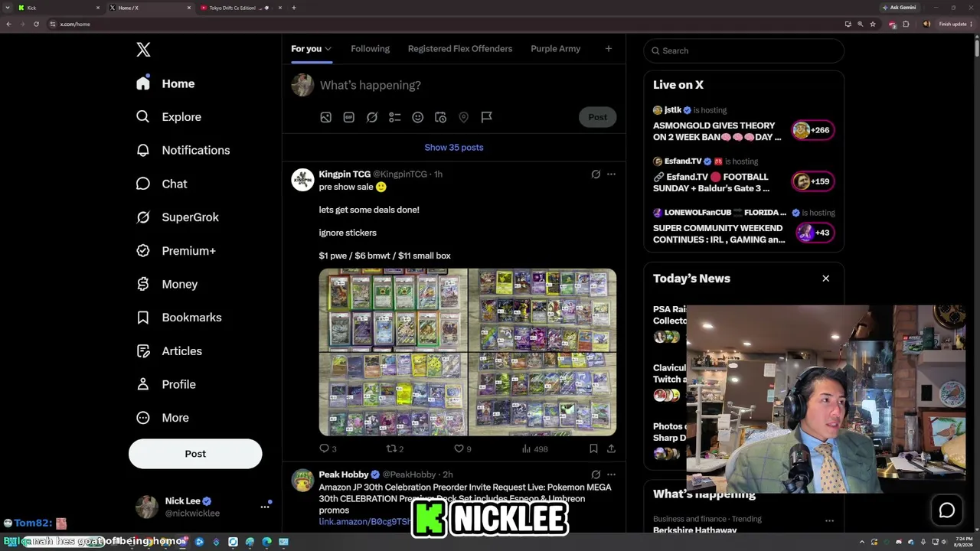Open Berkshire Hathaway trending topic
Screen dimensions: 980x551
(x=694, y=530)
